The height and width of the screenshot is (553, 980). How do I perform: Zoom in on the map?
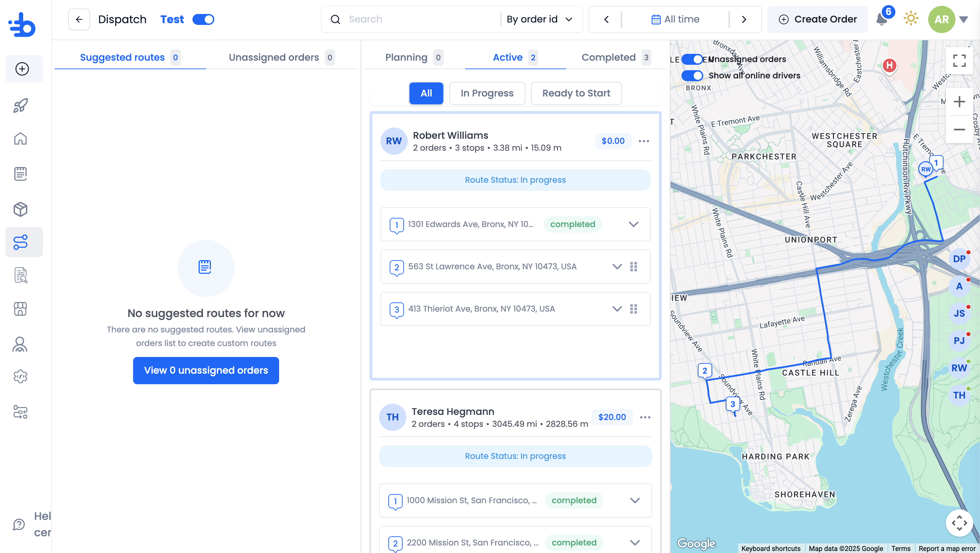[960, 102]
